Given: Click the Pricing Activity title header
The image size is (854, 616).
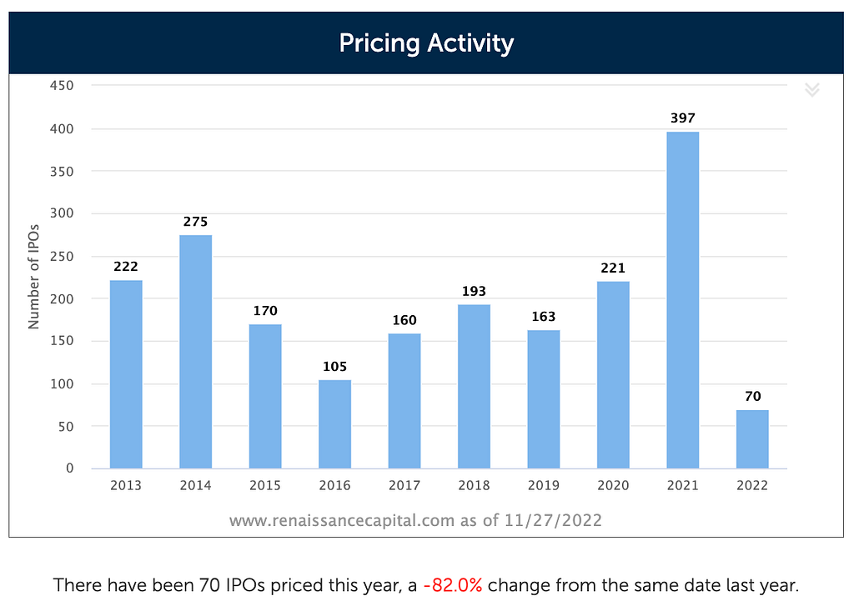Looking at the screenshot, I should 426,43.
